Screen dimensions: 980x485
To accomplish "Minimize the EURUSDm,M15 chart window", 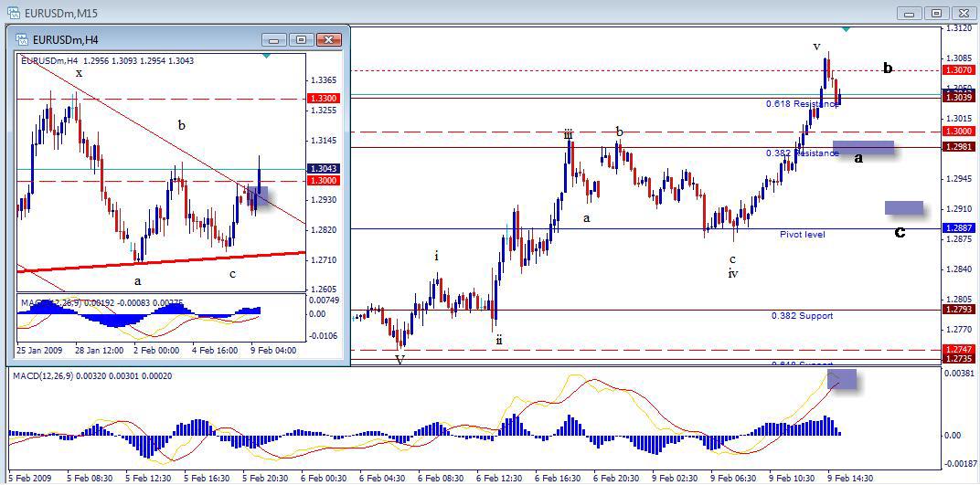I will [x=910, y=13].
